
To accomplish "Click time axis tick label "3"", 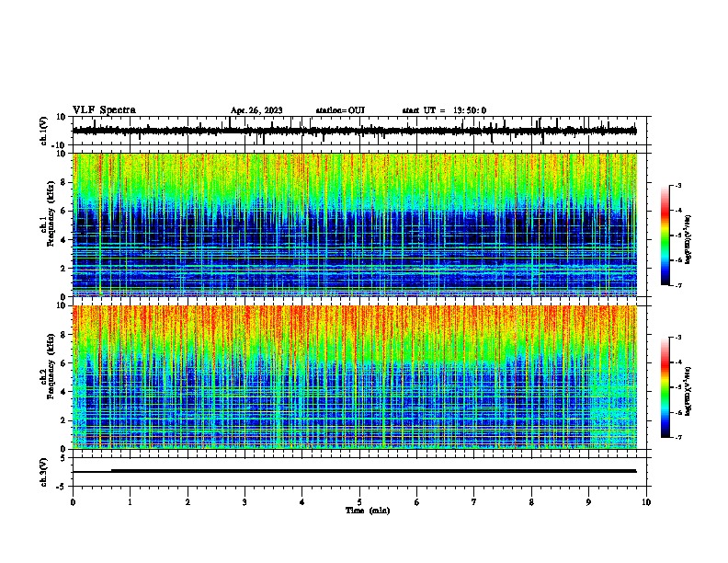I will tap(245, 502).
